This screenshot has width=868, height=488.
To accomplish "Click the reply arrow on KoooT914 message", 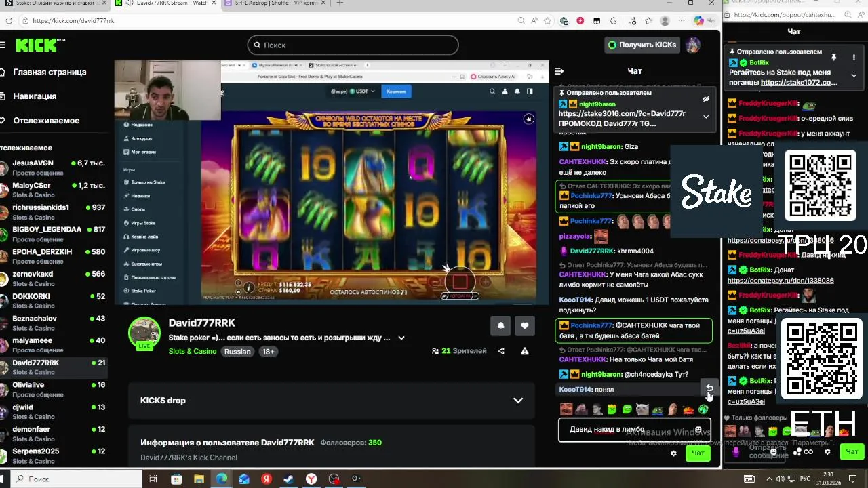I will tap(709, 388).
